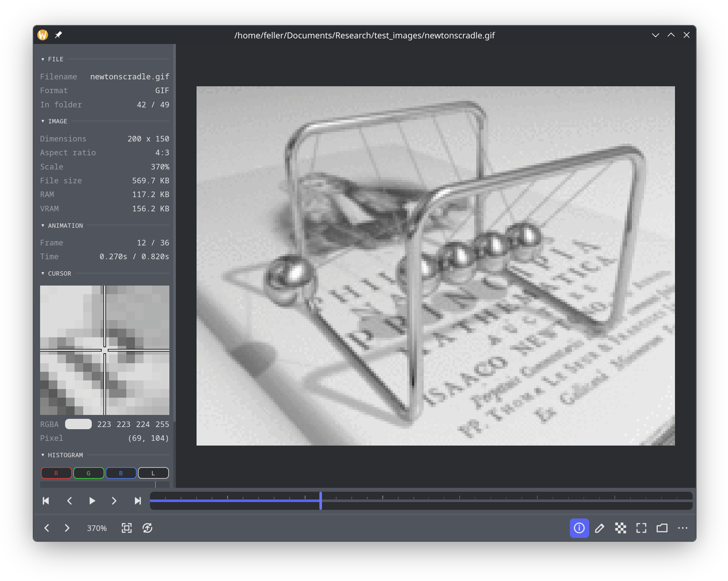Step back one animation frame
The image size is (728, 581).
click(69, 501)
